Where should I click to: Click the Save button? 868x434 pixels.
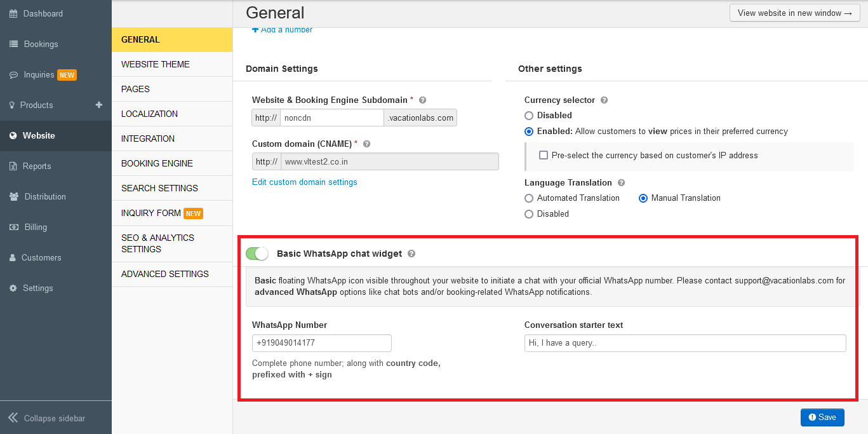click(822, 417)
